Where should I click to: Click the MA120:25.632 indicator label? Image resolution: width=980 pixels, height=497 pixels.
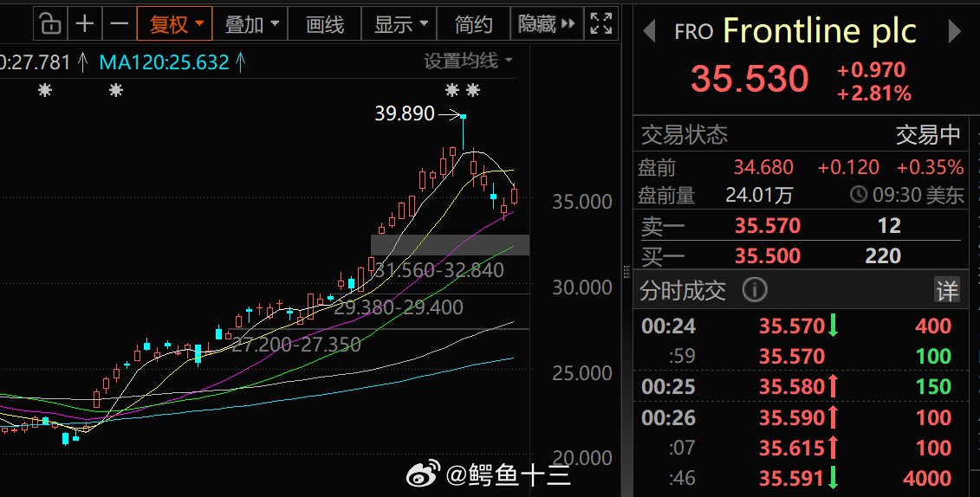(x=165, y=62)
